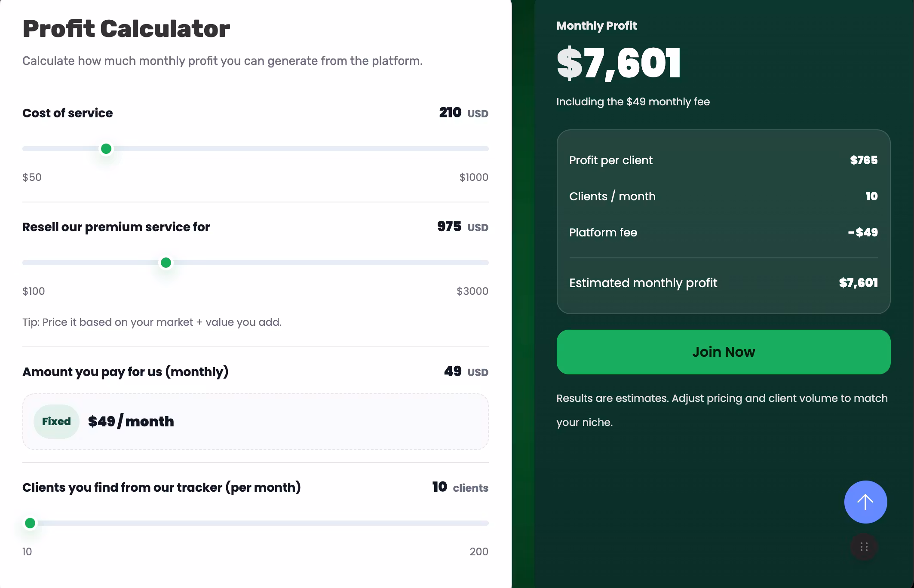Image resolution: width=914 pixels, height=588 pixels.
Task: Click the 975 USD resell value
Action: point(462,227)
